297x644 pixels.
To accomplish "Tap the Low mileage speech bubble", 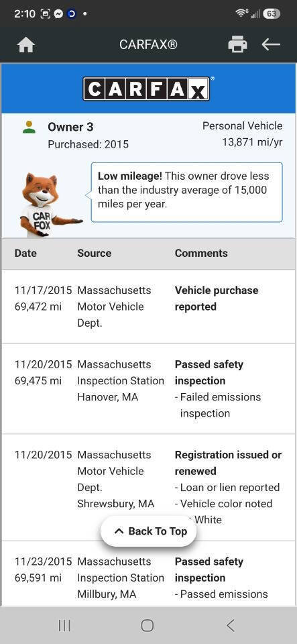I will pos(186,193).
